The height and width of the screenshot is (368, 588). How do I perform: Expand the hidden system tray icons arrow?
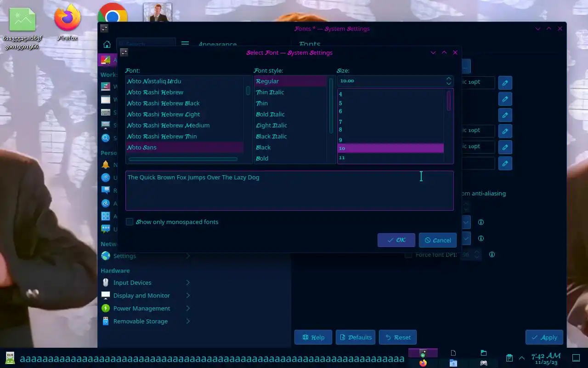522,358
